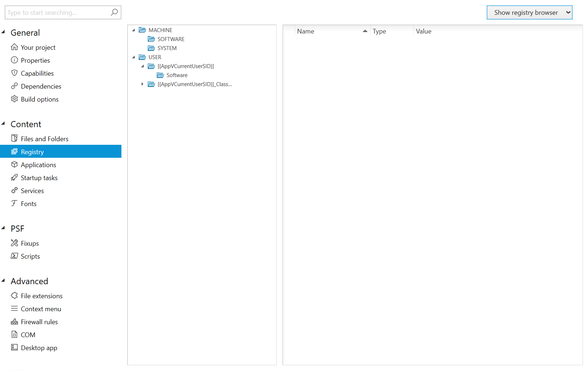Click the Dependencies chain-link icon
Viewport: 588px width, 371px height.
point(14,86)
